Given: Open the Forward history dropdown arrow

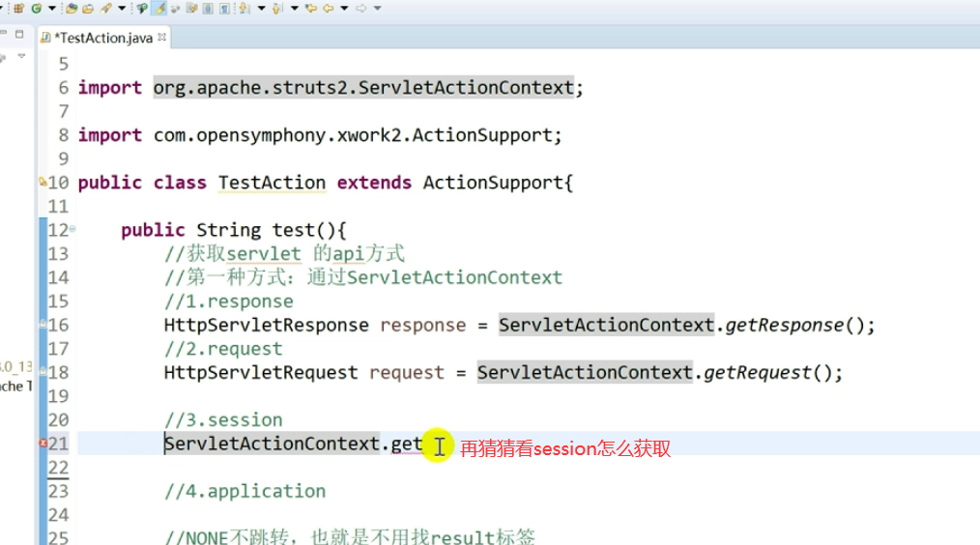Looking at the screenshot, I should [378, 9].
